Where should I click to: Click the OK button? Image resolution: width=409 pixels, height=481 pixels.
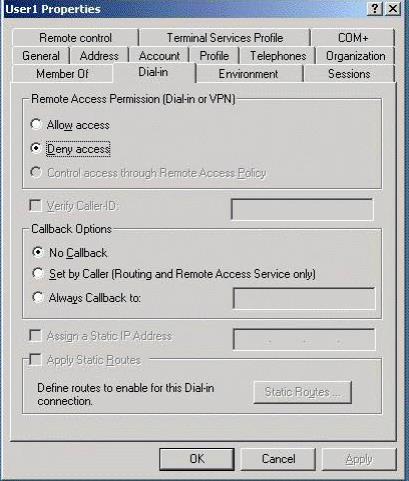pos(197,459)
